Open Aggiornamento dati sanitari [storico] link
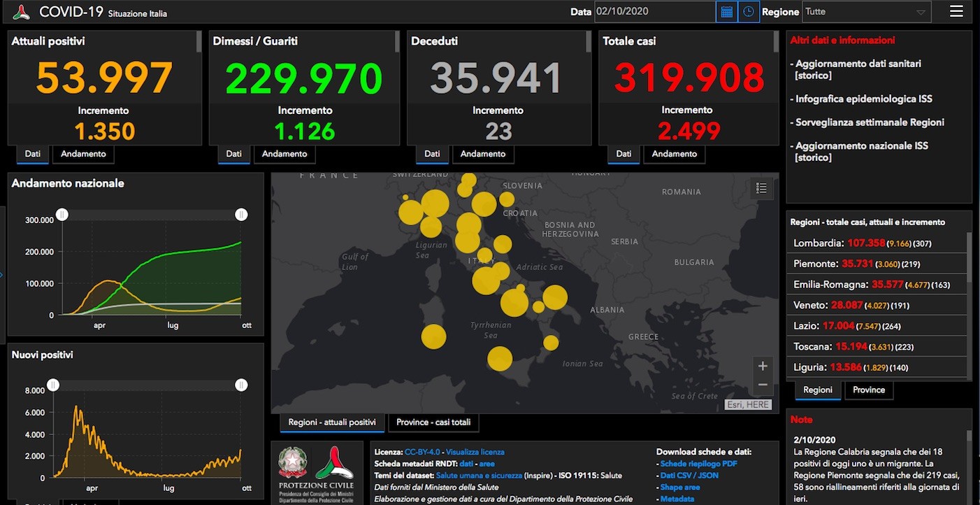Viewport: 980px width, 505px height. click(x=858, y=69)
